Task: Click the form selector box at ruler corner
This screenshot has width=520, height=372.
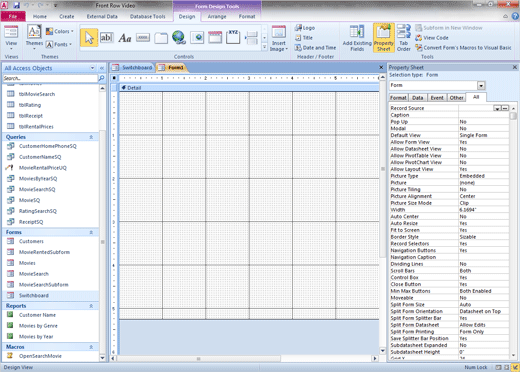Action: pyautogui.click(x=114, y=78)
